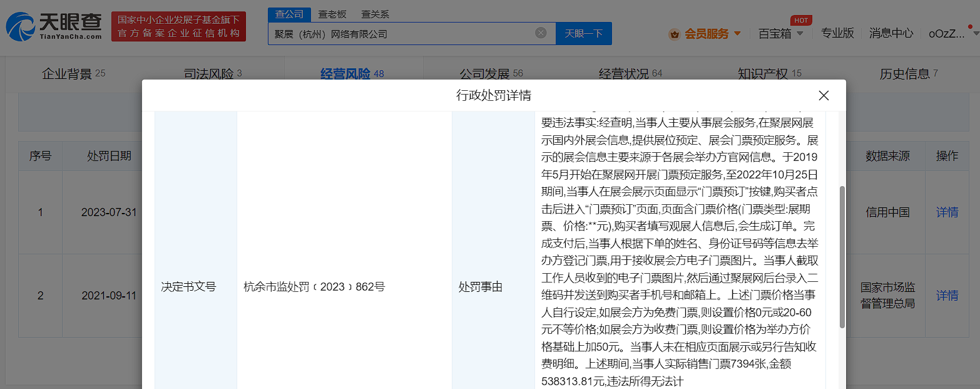The image size is (980, 389).
Task: Open 详情 for the 国家市场监督管理总局 row
Action: pos(947,296)
